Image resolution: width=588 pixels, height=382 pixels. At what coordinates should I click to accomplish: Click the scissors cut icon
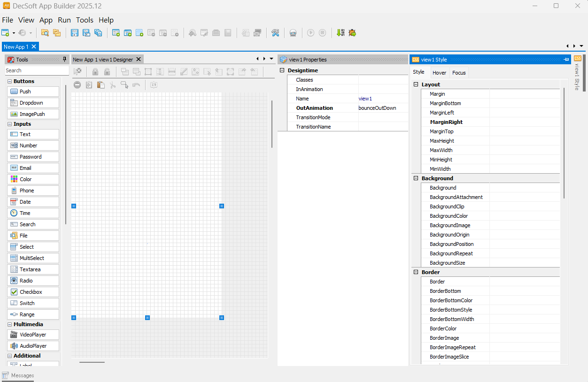pyautogui.click(x=113, y=85)
